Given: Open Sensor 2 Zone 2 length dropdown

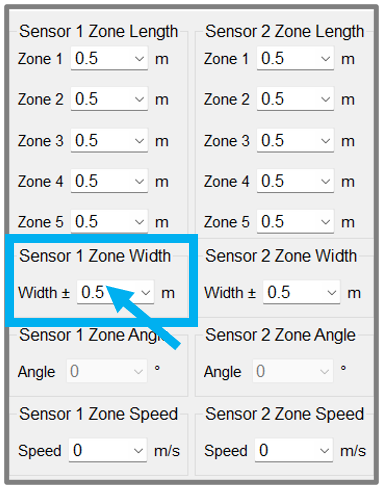Looking at the screenshot, I should coord(295,99).
